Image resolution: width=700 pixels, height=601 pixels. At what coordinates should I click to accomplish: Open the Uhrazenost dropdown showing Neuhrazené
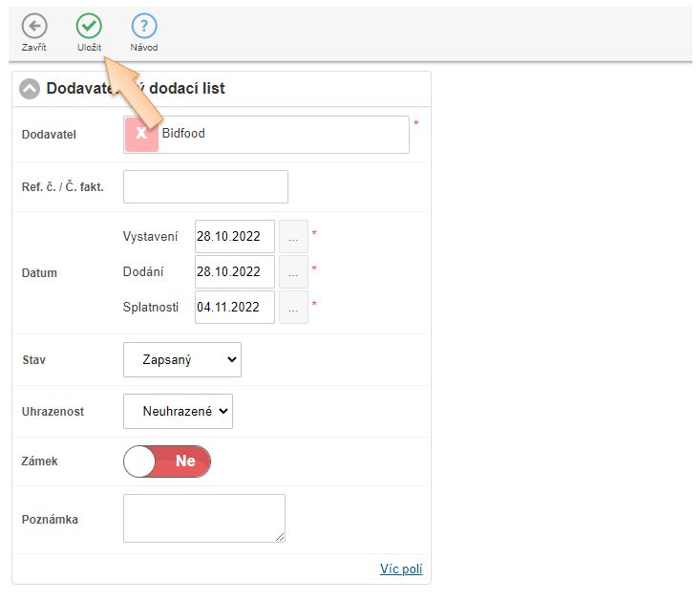[178, 412]
